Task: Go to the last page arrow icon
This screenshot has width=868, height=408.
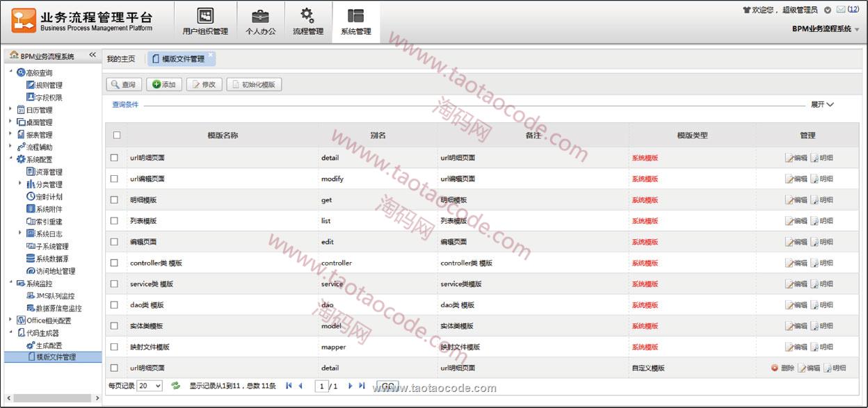Action: click(x=362, y=386)
